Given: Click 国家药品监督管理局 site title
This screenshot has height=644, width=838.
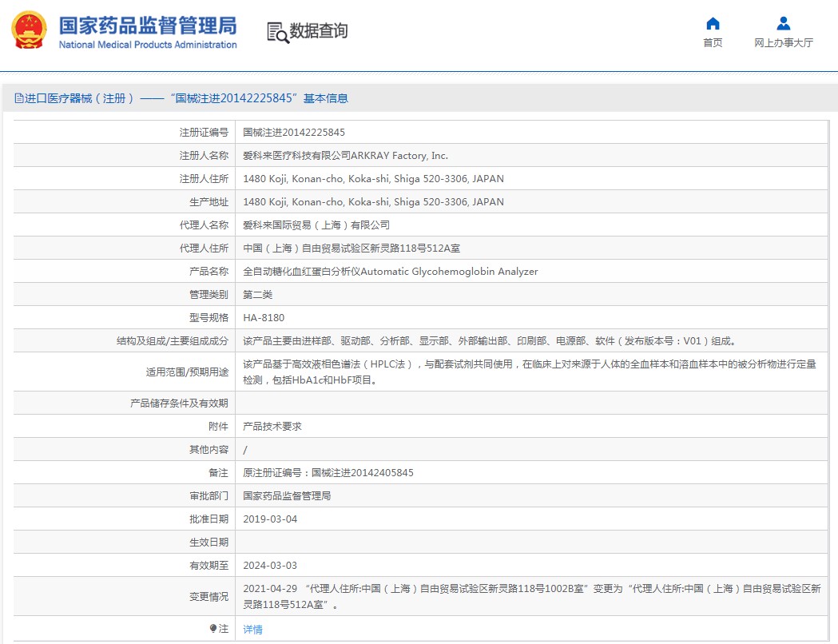Looking at the screenshot, I should pos(148,26).
